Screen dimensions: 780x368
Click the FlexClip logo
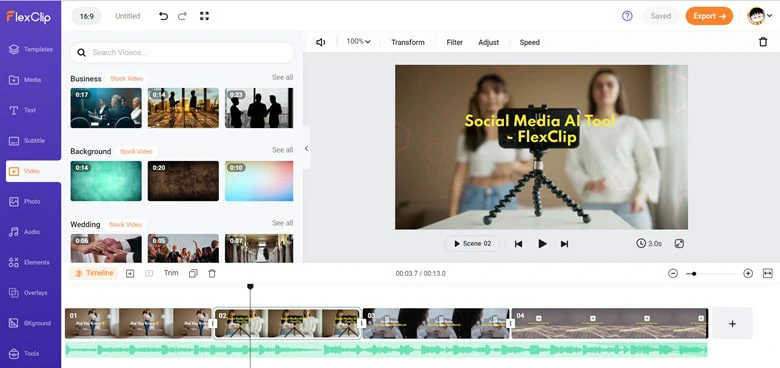pyautogui.click(x=28, y=17)
